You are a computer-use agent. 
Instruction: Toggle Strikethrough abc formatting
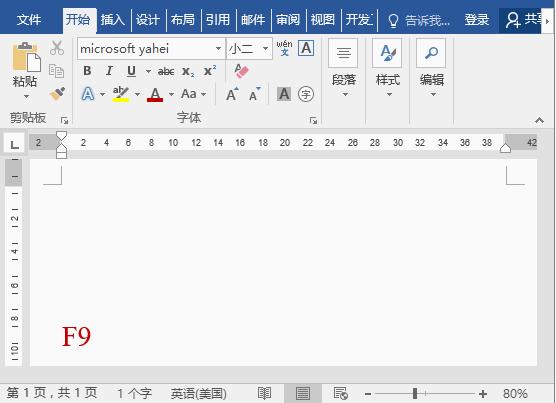166,72
